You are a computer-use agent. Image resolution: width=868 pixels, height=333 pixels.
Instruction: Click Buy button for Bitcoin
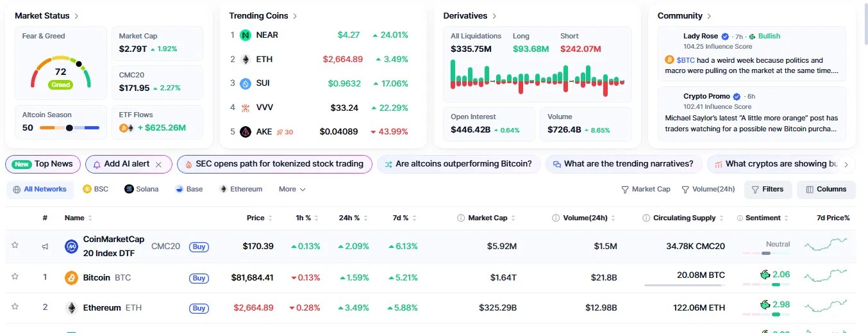click(199, 278)
